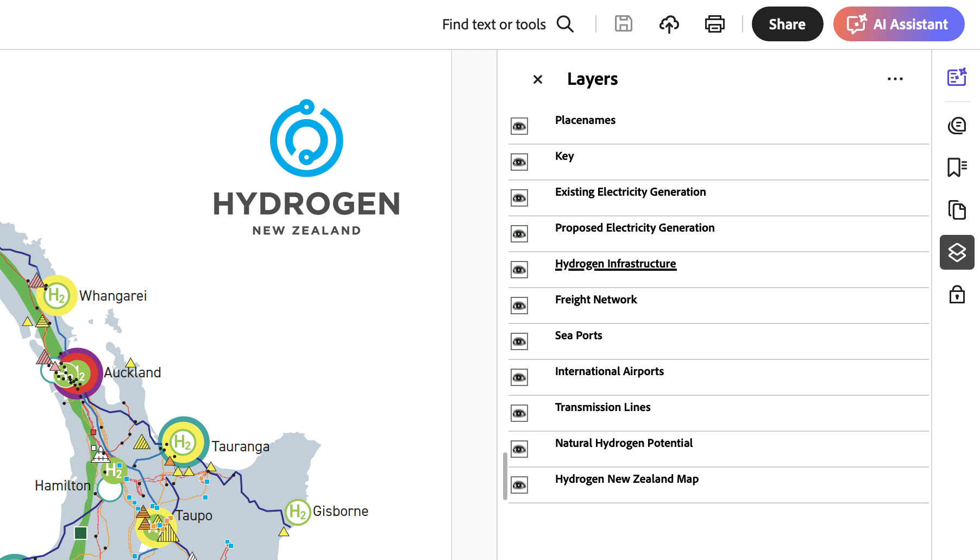
Task: Click the comments sidebar icon
Action: pyautogui.click(x=957, y=125)
